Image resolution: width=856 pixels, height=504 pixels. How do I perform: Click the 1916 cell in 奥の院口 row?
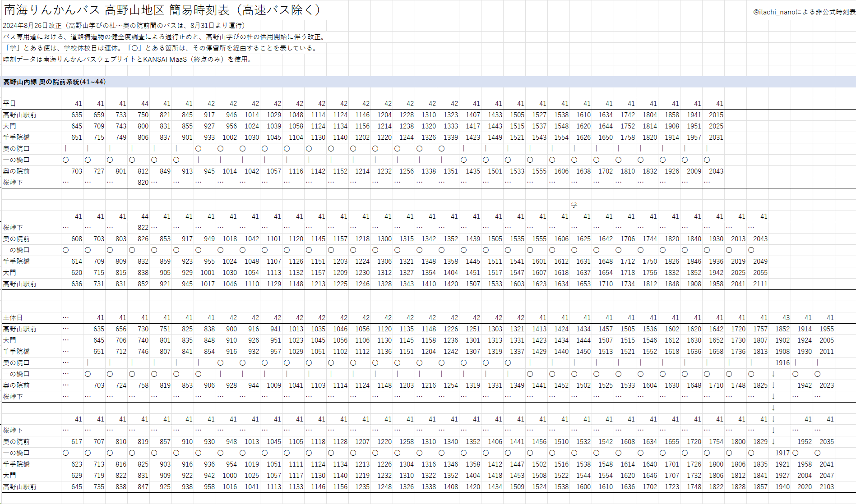(782, 363)
